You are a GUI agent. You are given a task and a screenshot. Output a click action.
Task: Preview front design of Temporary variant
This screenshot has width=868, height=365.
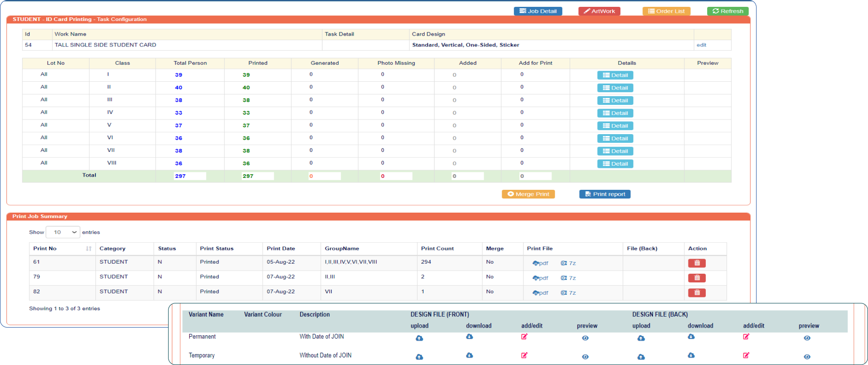pyautogui.click(x=585, y=357)
